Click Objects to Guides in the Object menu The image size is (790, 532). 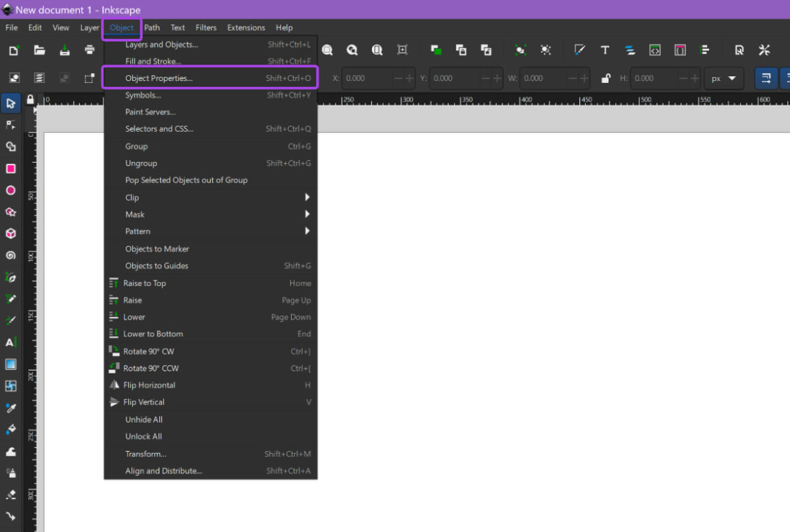point(156,265)
